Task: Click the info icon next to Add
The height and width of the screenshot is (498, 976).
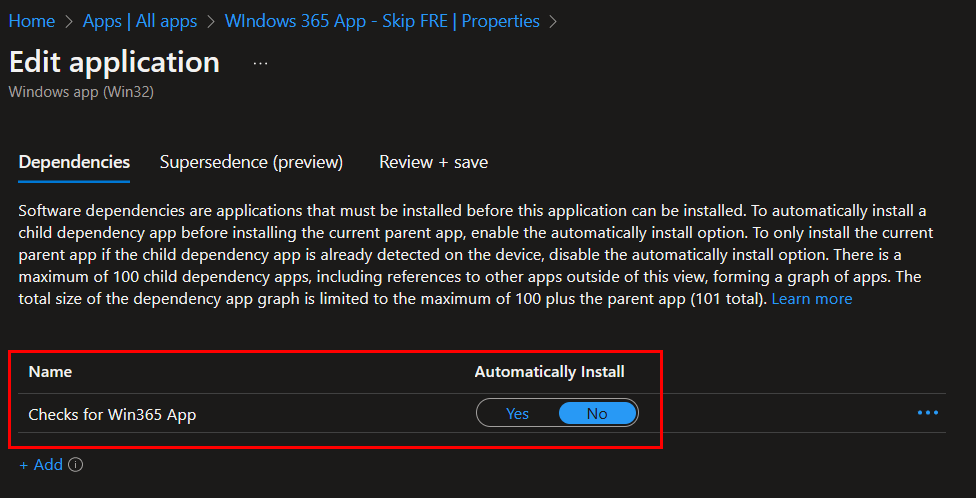Action: (76, 465)
